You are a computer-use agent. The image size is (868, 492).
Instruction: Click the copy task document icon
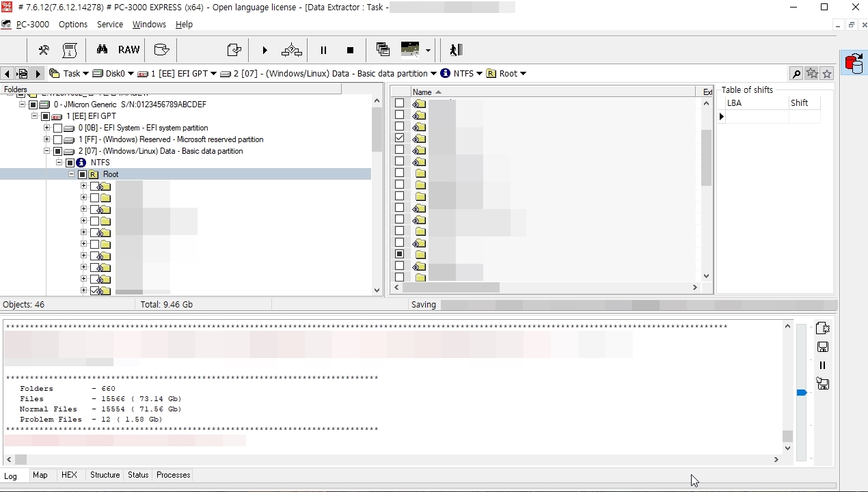click(234, 50)
